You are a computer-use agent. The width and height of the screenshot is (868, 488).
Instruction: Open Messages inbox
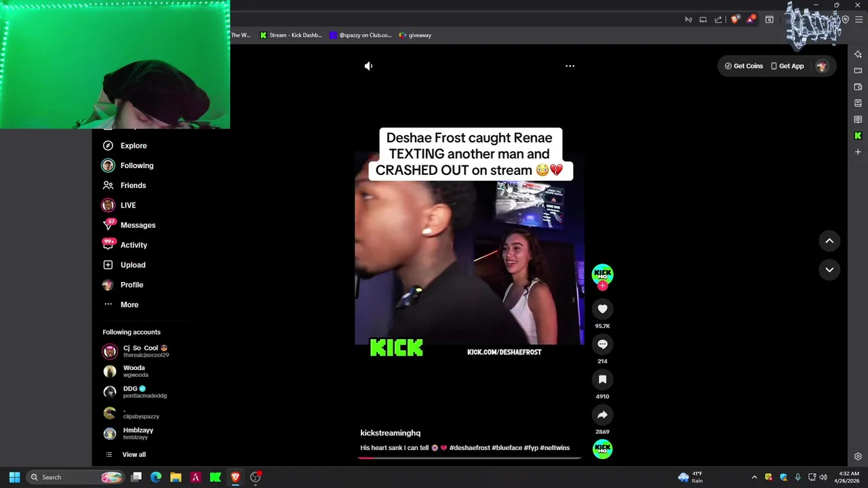coord(130,225)
